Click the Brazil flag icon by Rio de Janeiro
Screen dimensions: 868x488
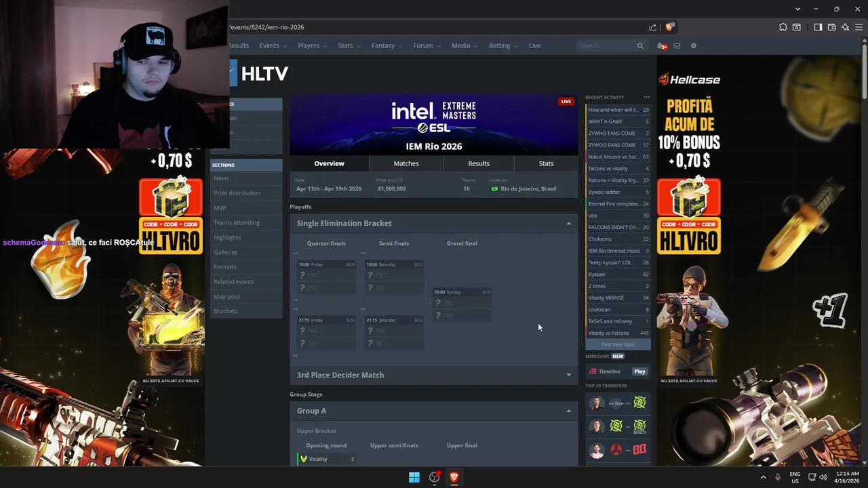tap(494, 189)
